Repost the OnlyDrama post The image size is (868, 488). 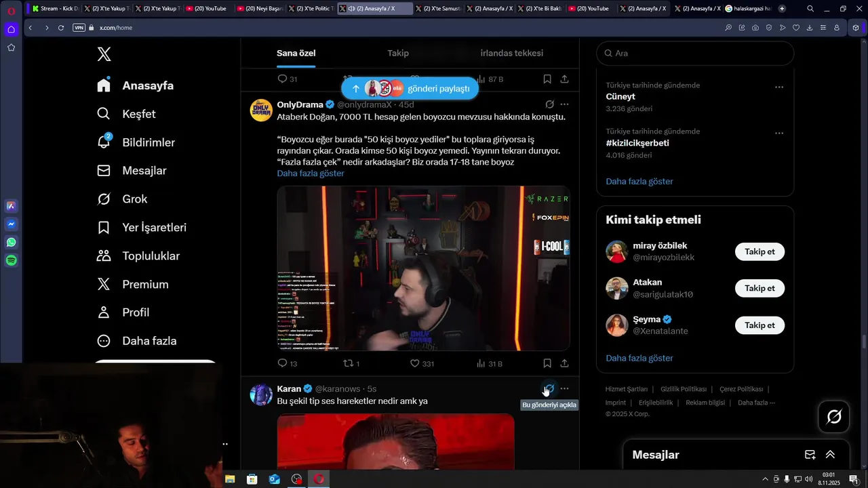[x=351, y=363]
